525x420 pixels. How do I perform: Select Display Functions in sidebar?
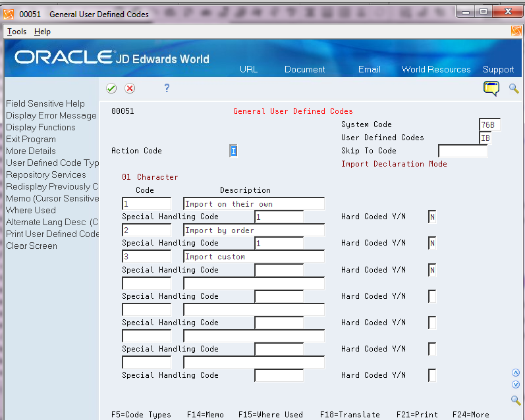point(41,128)
